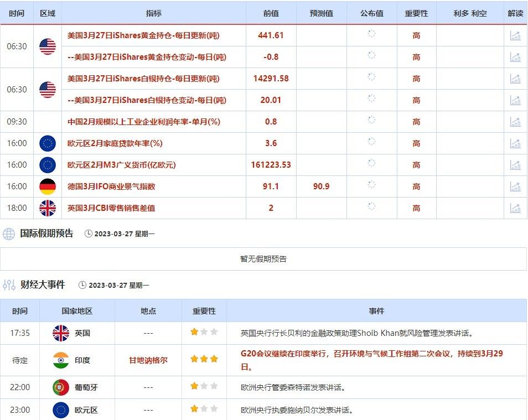Click 指标 column header
The image size is (528, 420).
click(x=153, y=13)
